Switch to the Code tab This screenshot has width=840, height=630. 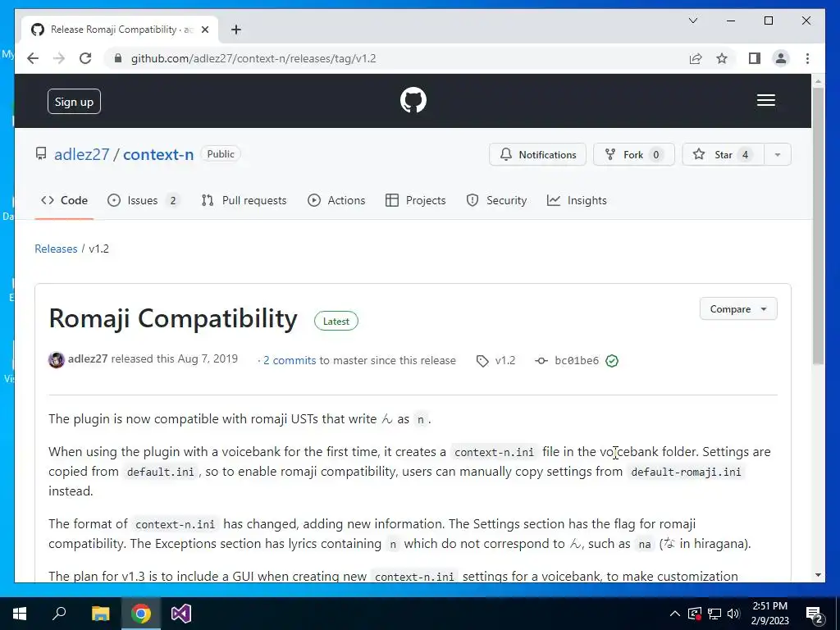[x=64, y=200]
